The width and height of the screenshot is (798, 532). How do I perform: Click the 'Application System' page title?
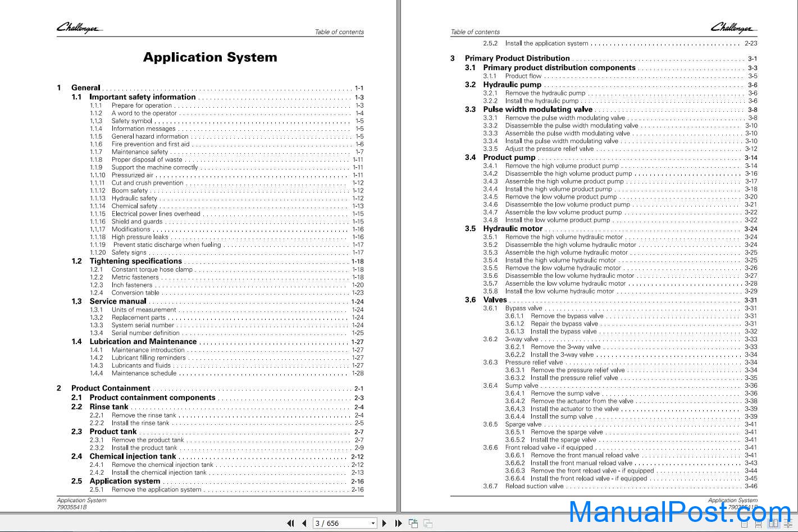pos(210,57)
